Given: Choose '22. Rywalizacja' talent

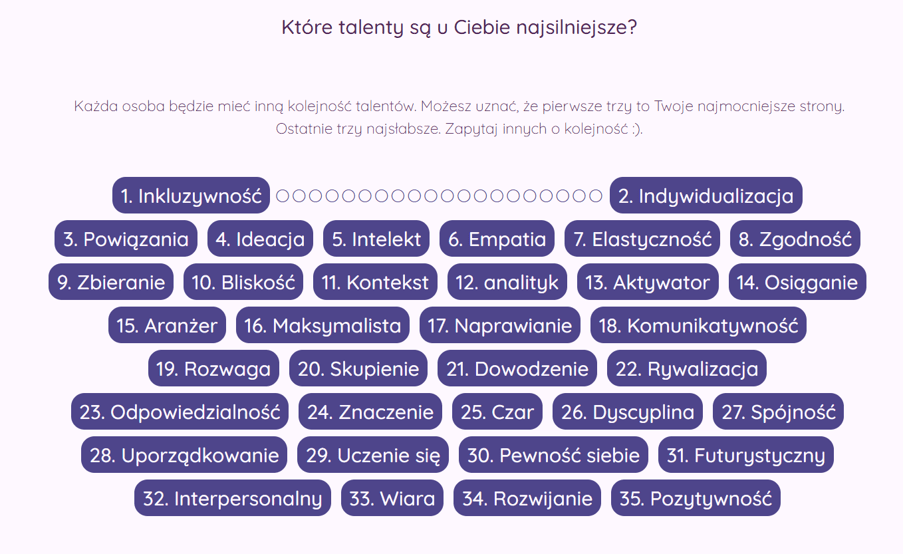Looking at the screenshot, I should tap(686, 369).
